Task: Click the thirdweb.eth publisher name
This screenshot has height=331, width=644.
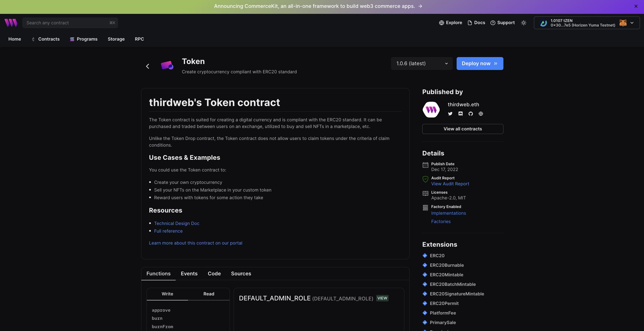Action: point(463,105)
